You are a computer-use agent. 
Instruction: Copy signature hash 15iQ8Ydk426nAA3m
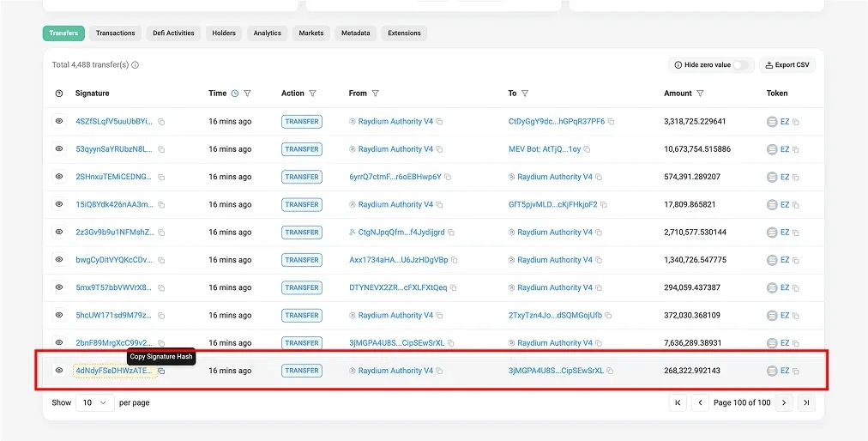point(161,205)
